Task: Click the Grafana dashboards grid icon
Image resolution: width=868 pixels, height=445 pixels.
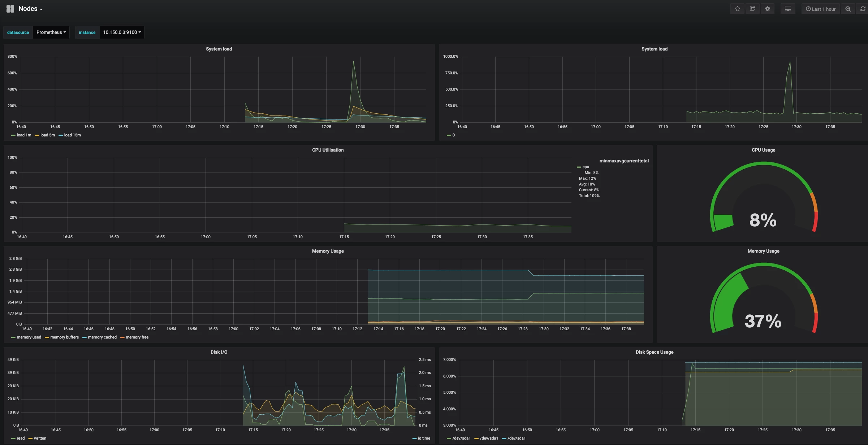Action: pos(10,9)
